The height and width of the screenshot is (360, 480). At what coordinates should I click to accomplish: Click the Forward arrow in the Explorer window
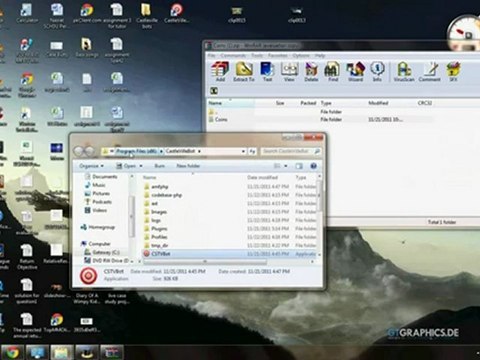click(x=90, y=151)
